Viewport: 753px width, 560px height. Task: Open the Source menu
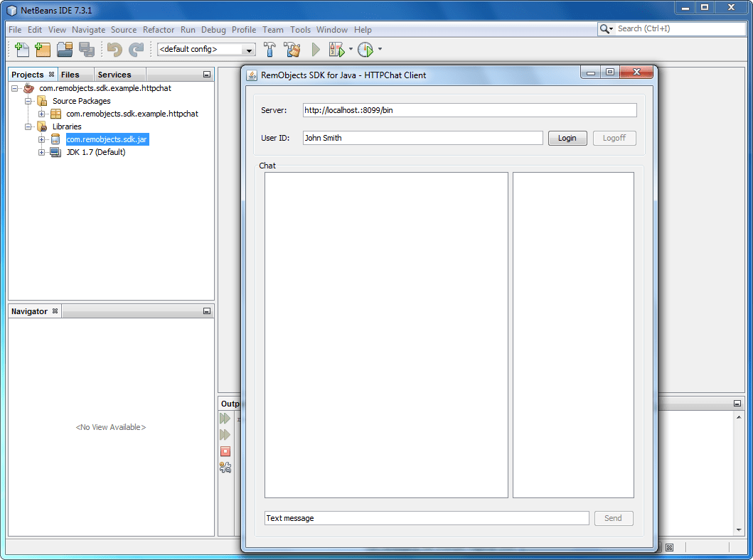tap(124, 30)
